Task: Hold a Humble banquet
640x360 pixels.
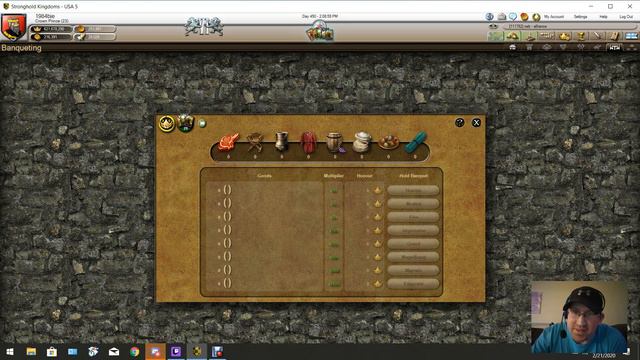Action: [413, 190]
